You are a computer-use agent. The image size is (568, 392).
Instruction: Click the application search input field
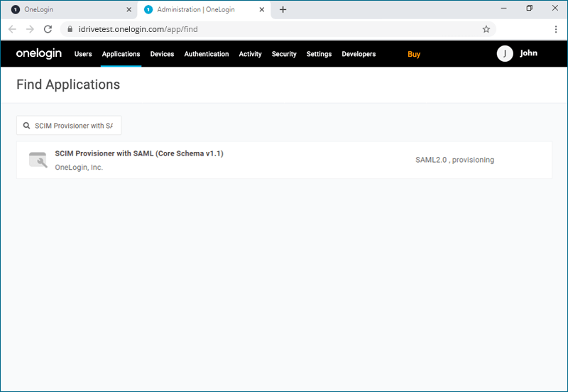75,126
